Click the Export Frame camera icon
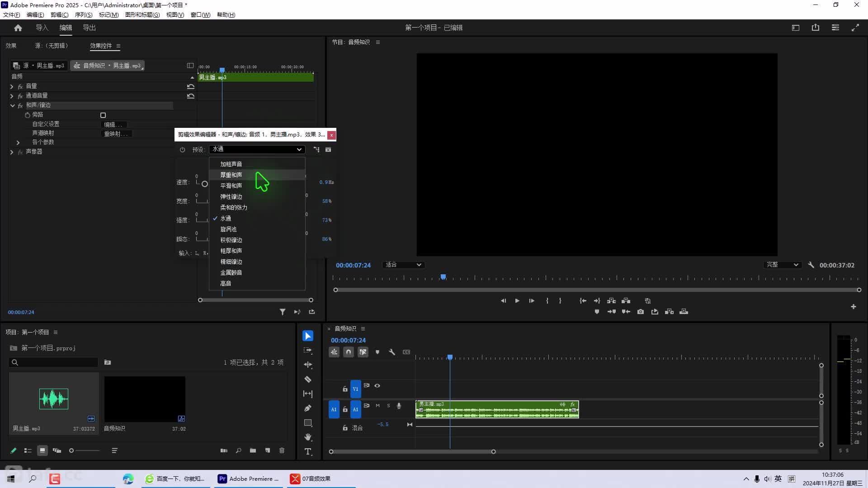The height and width of the screenshot is (488, 868). tap(641, 312)
